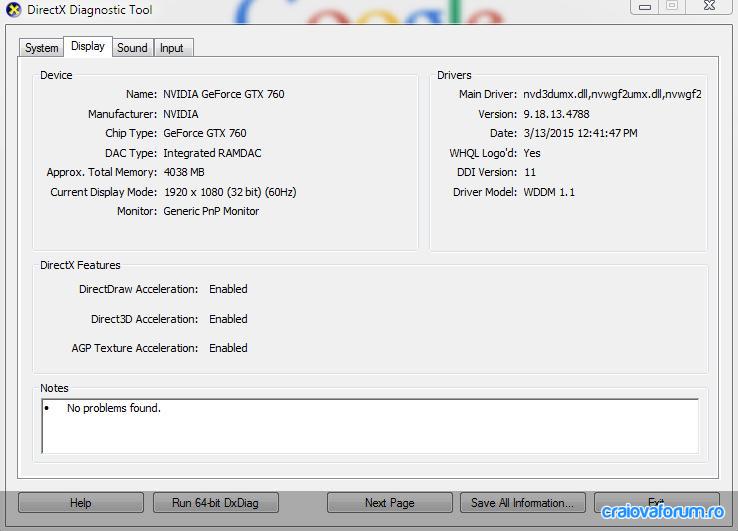Click DDI Version value '11'
Image resolution: width=738 pixels, height=531 pixels.
click(530, 172)
